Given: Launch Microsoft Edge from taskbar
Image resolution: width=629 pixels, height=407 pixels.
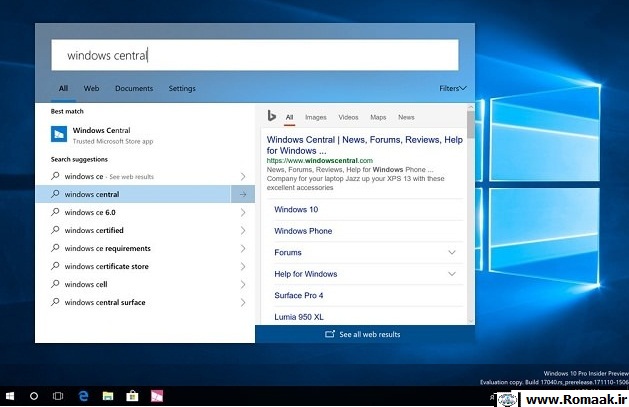Looking at the screenshot, I should coord(83,396).
